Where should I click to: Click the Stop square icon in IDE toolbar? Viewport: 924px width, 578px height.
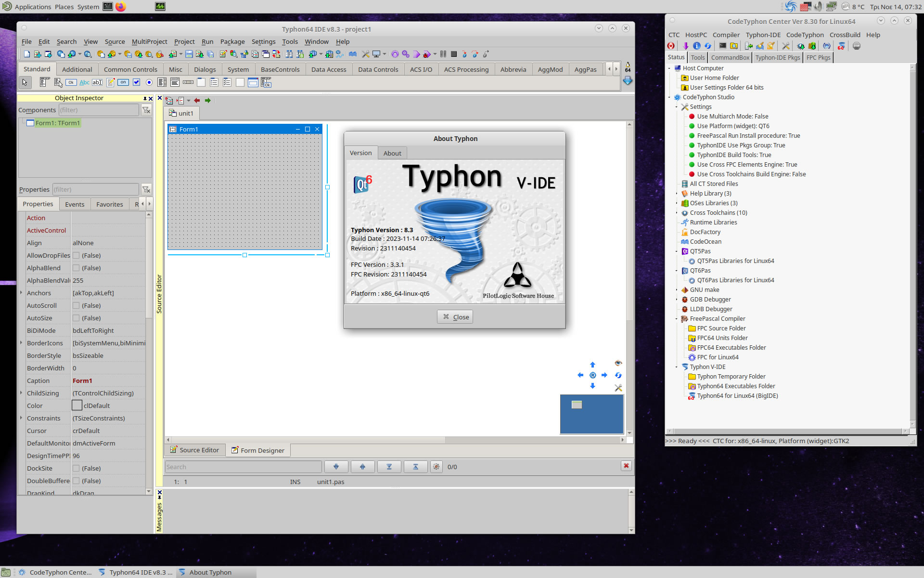(454, 54)
